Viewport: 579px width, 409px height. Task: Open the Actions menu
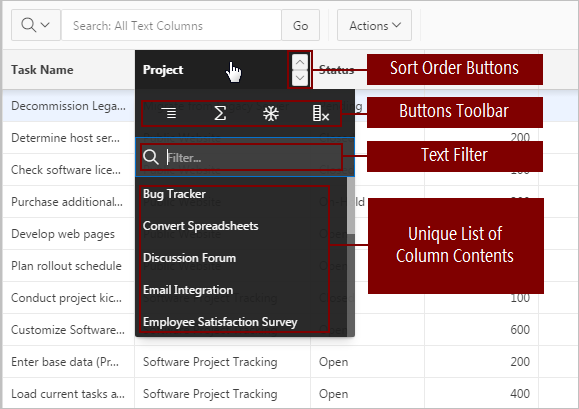[x=374, y=25]
